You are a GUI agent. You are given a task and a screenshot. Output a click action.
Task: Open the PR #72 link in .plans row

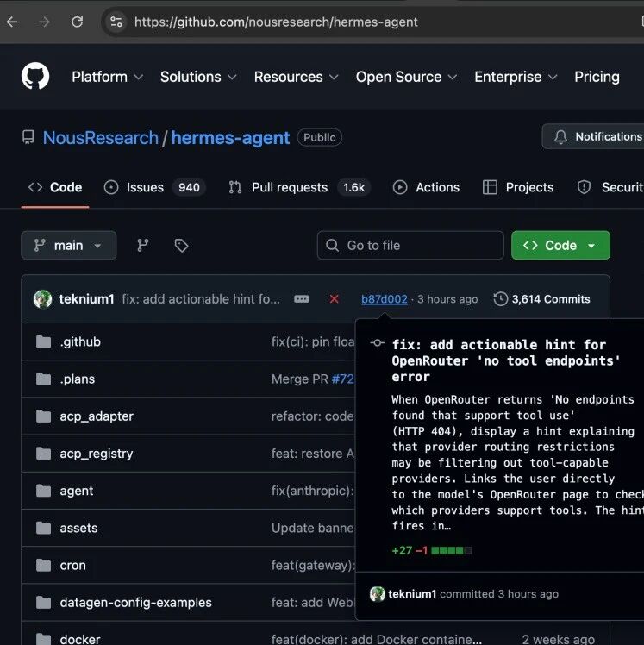click(x=343, y=379)
